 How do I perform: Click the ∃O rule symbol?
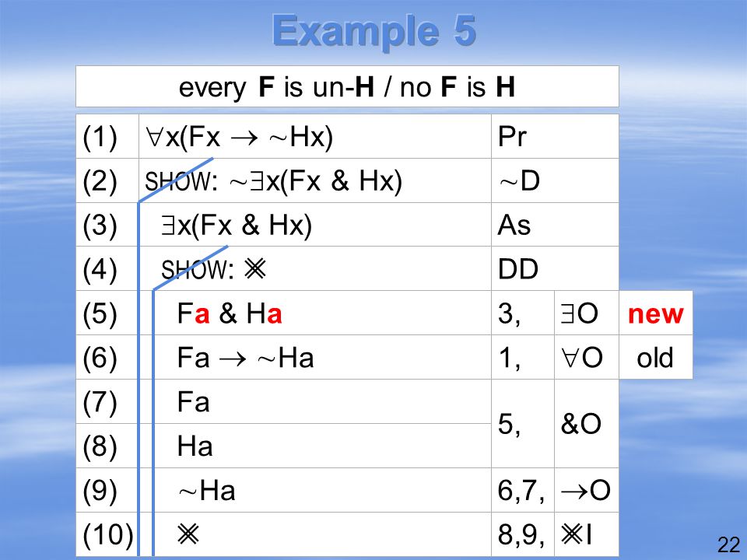coord(579,313)
